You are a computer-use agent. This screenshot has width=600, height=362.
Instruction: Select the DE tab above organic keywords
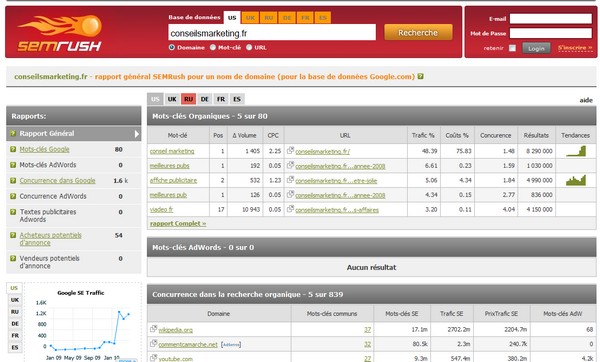pos(205,99)
